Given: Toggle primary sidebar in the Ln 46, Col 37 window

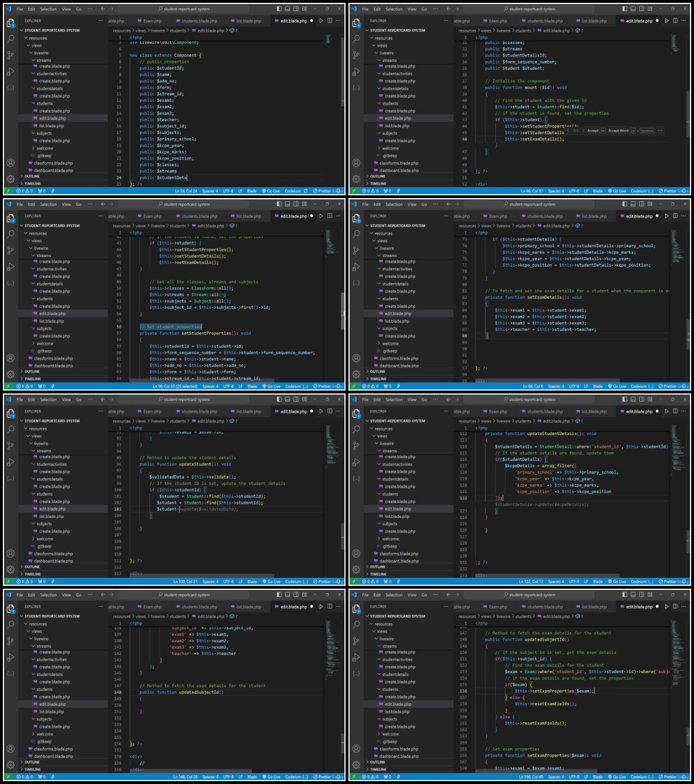Looking at the screenshot, I should [x=624, y=9].
